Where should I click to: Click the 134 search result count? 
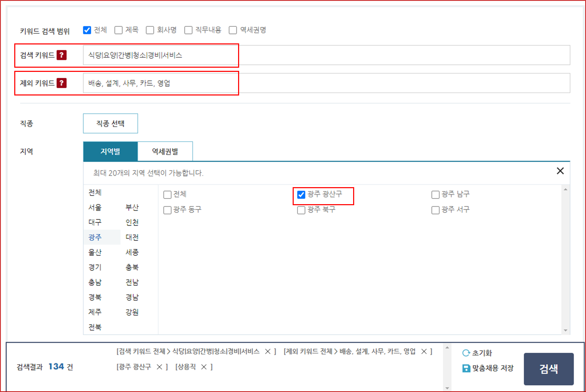point(56,367)
